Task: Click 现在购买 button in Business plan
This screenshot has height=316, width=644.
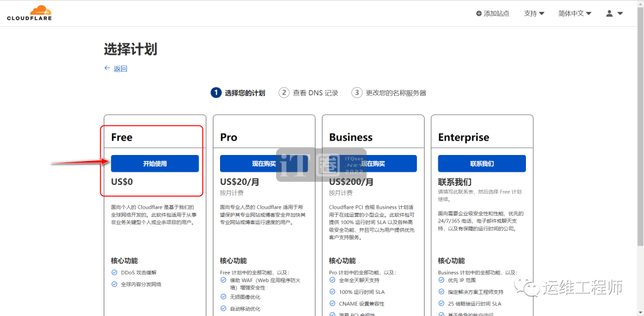Action: click(x=373, y=163)
